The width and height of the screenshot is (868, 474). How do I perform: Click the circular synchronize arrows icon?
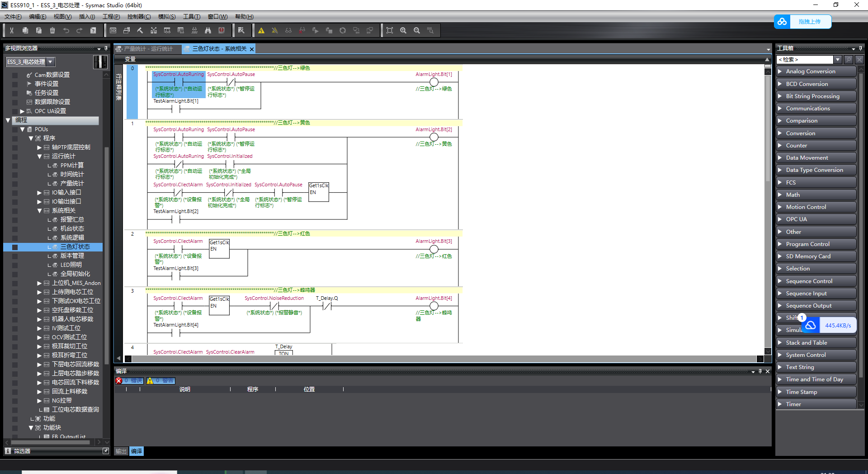[x=343, y=30]
